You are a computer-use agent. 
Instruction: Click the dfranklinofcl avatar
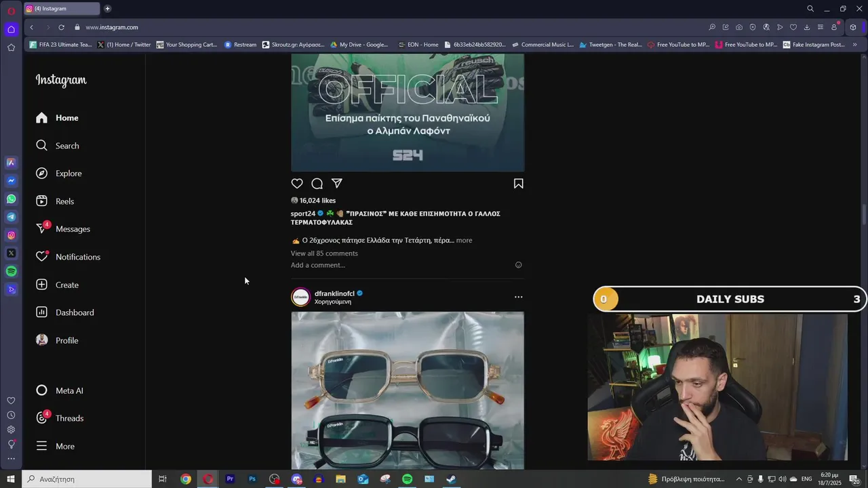[300, 297]
